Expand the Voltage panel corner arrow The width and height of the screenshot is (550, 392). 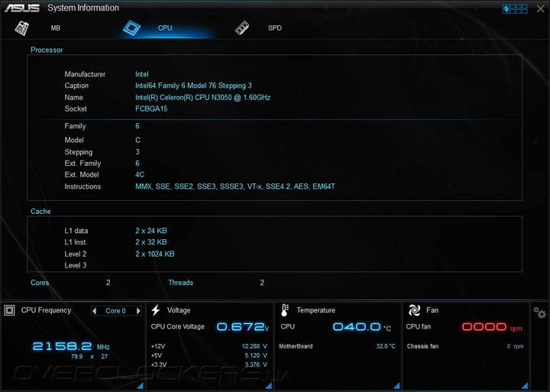(x=269, y=386)
